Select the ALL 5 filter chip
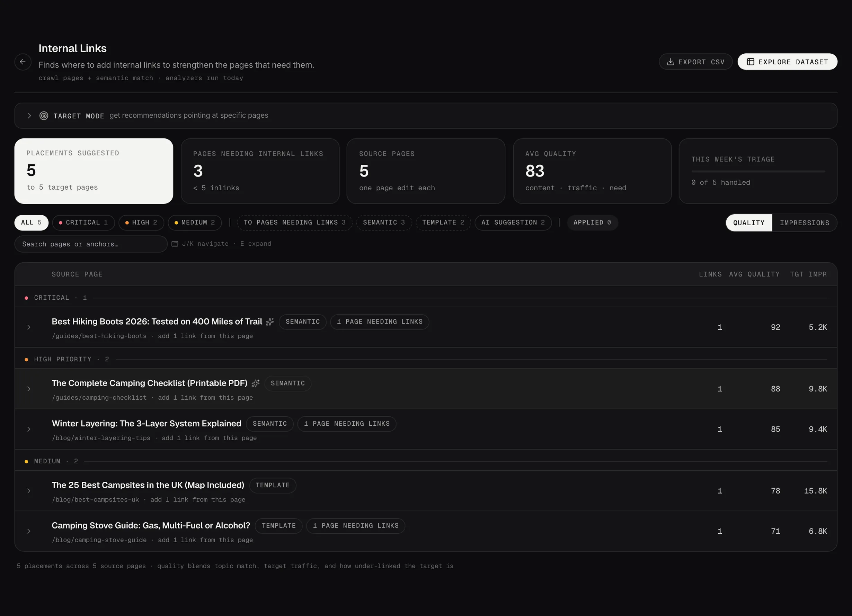The height and width of the screenshot is (616, 852). (32, 223)
